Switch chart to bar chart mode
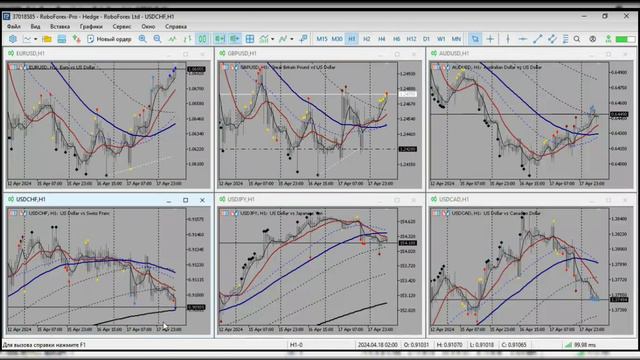The image size is (640, 360). [187, 39]
